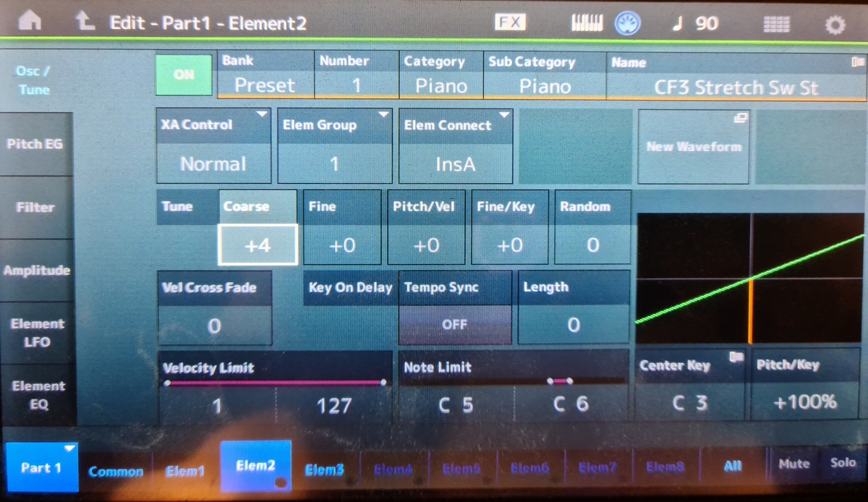Toggle Element2 ON switch

tap(184, 75)
